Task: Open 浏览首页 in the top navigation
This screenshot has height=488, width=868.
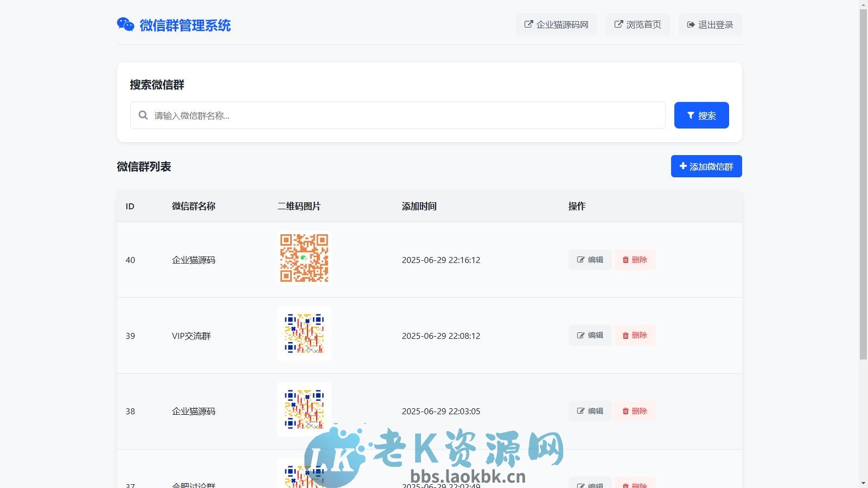Action: [638, 24]
